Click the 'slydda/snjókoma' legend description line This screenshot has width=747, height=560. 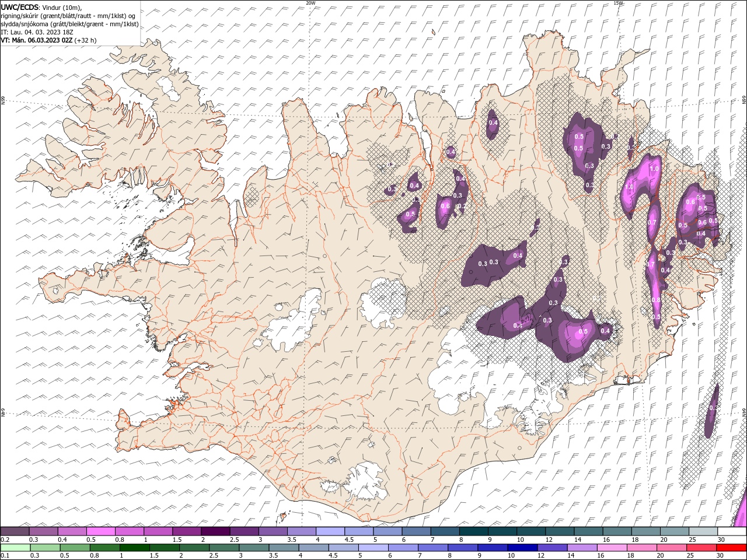pyautogui.click(x=69, y=24)
